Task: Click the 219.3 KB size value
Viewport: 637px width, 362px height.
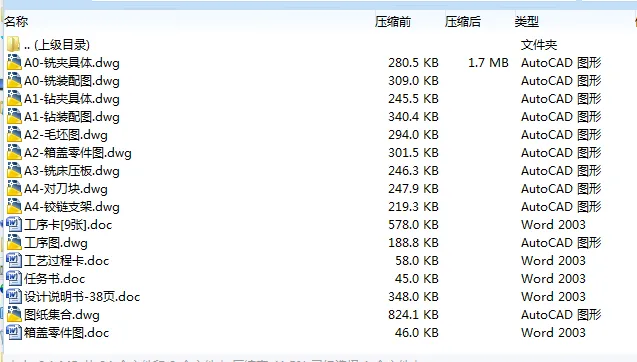Action: [413, 206]
